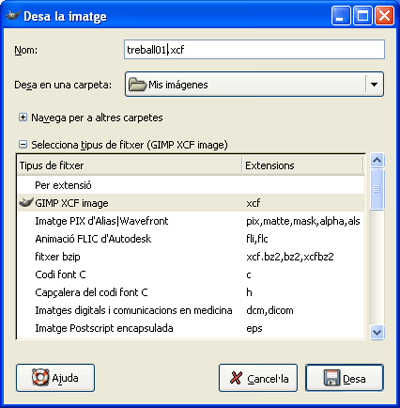This screenshot has width=400, height=408.
Task: Select 'Animació FLIC d'Autodesk' type
Action: tap(191, 239)
